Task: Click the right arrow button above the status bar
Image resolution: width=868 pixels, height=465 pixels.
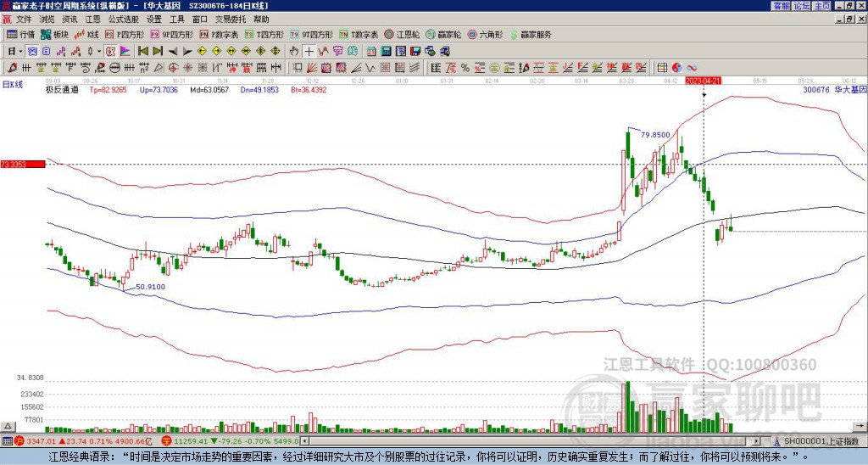Action: [862, 426]
